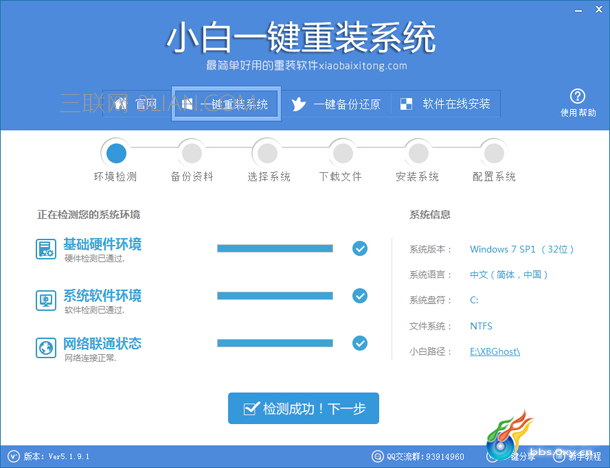Switch to the 一键备份还原 tab
The width and height of the screenshot is (610, 468).
tap(336, 104)
